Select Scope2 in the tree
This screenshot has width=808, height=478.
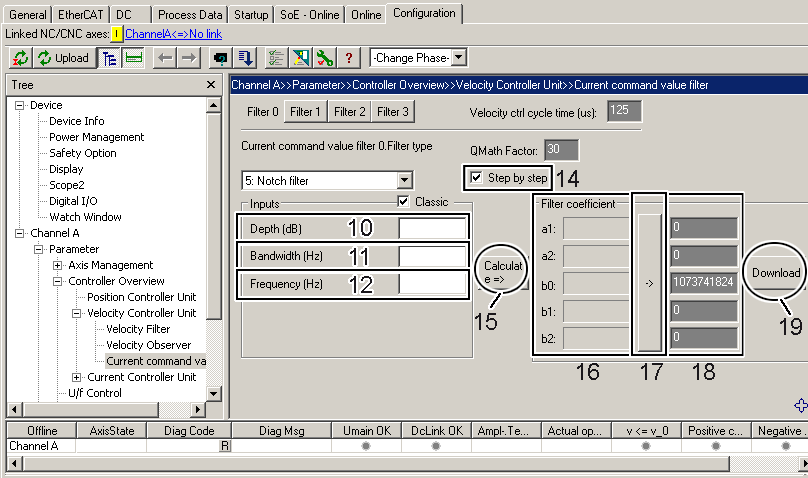(66, 185)
